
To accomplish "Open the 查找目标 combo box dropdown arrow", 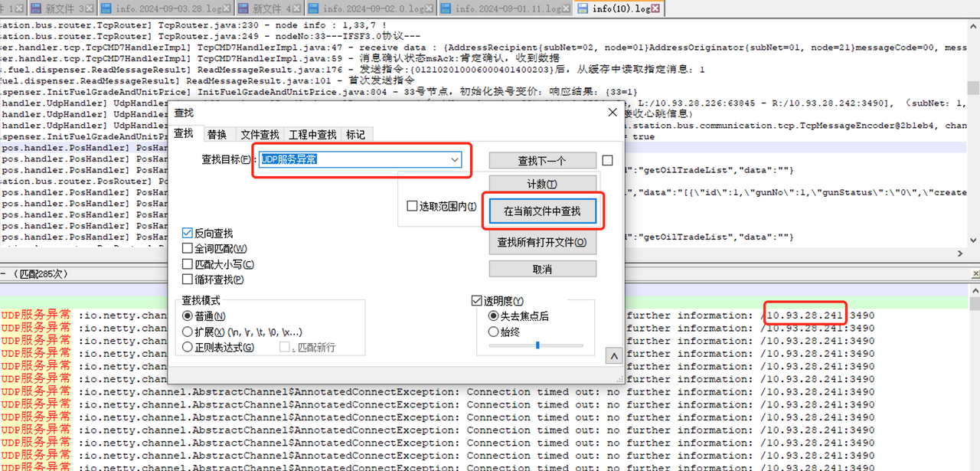I will pyautogui.click(x=455, y=159).
